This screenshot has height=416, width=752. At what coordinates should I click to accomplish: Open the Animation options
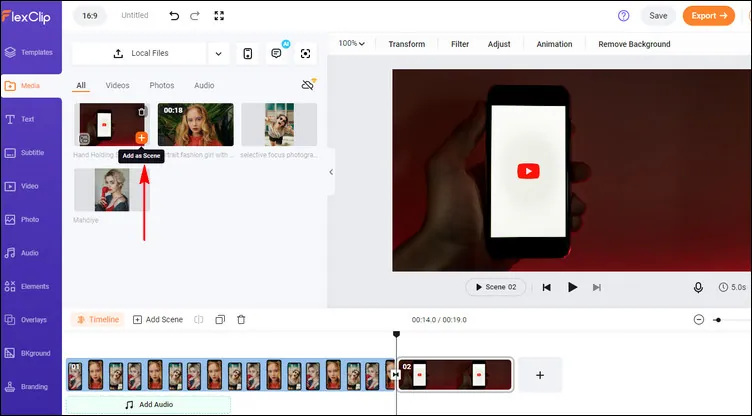(554, 44)
